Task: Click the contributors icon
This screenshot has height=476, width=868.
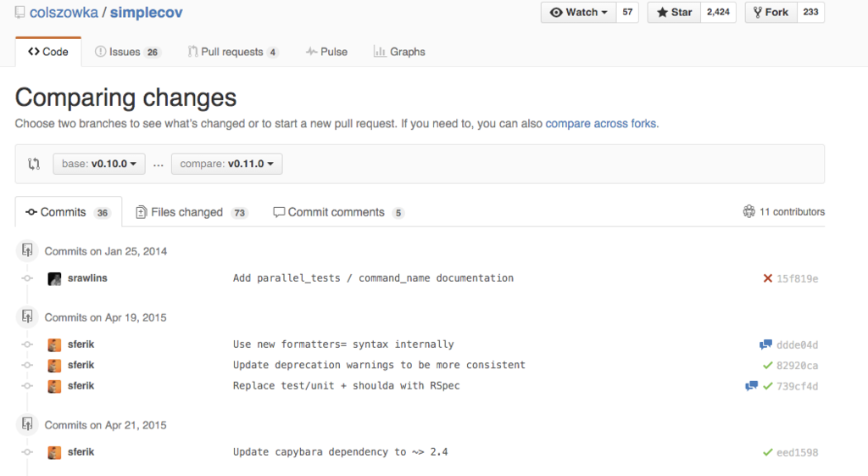Action: [748, 212]
